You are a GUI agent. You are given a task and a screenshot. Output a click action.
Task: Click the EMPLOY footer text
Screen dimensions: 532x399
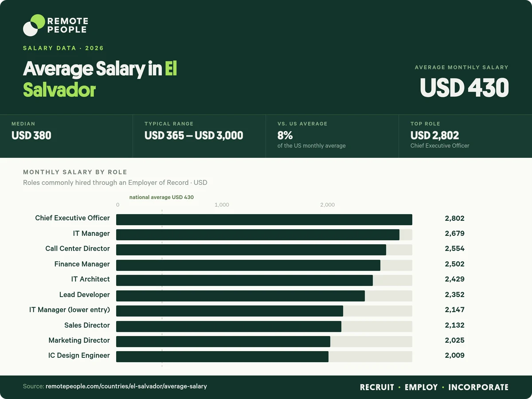pos(421,387)
